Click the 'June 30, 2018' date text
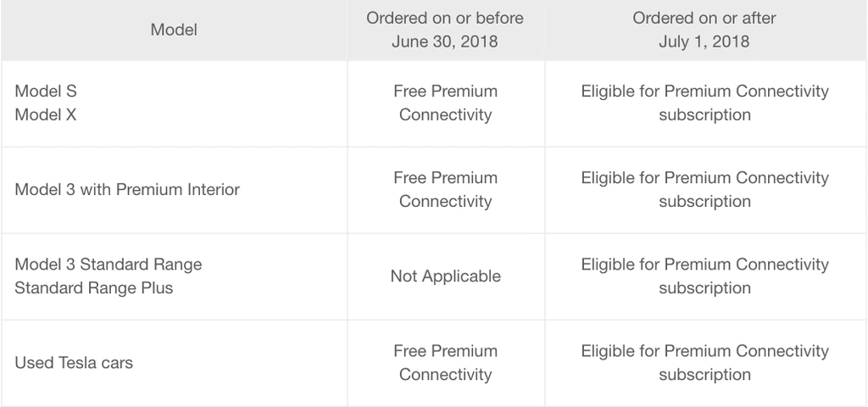868x407 pixels. click(x=444, y=42)
